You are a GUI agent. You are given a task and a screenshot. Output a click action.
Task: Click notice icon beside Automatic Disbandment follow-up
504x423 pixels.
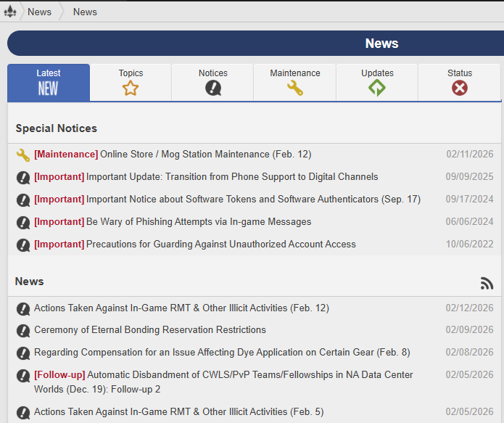click(x=22, y=376)
